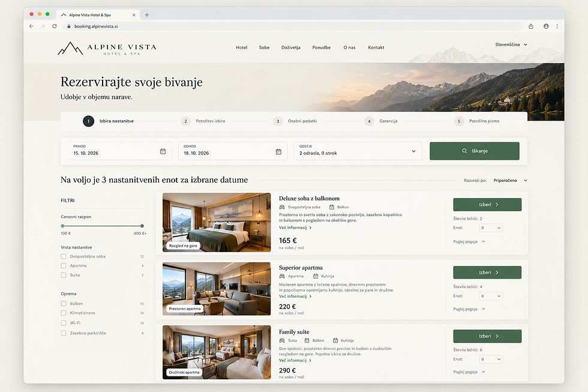Open the O nas menu item
The image size is (588, 392).
tap(349, 47)
